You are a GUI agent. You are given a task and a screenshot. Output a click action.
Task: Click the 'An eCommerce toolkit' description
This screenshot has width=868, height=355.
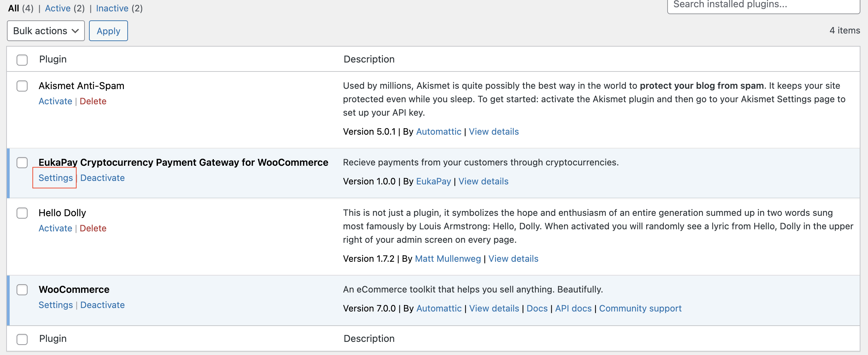tap(473, 289)
